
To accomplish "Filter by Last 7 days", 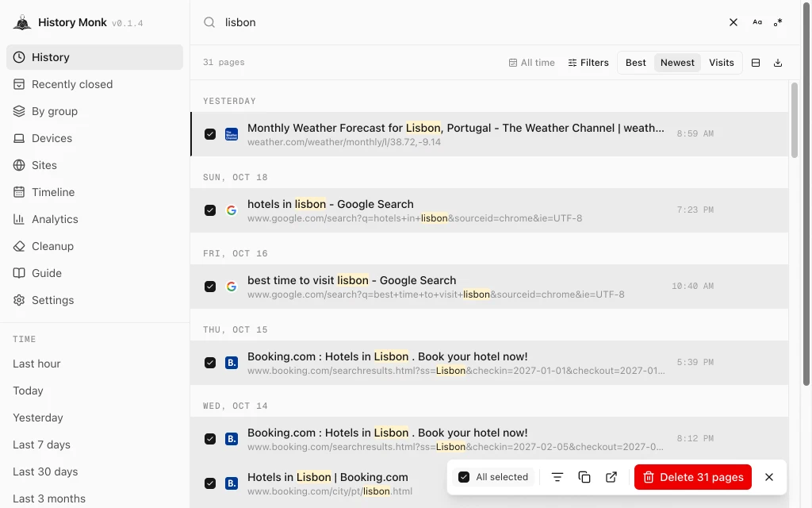I will coord(41,444).
